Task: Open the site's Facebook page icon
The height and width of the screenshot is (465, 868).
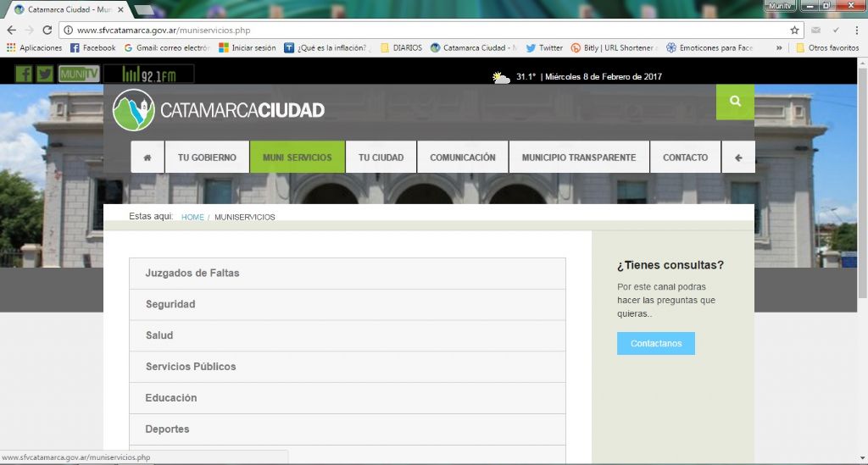Action: [24, 74]
